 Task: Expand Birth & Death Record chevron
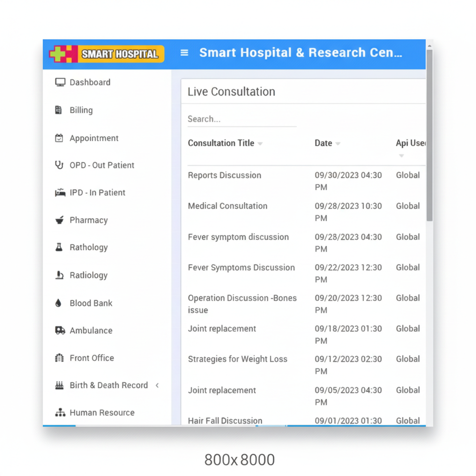(x=157, y=385)
